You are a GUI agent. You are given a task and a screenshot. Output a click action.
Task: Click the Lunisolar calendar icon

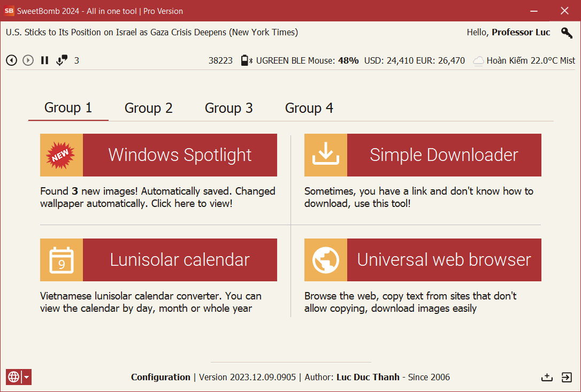(62, 260)
